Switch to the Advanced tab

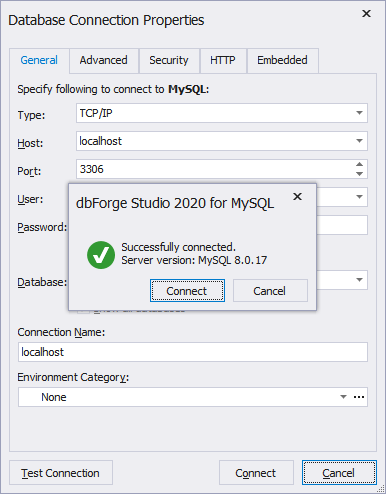point(104,60)
